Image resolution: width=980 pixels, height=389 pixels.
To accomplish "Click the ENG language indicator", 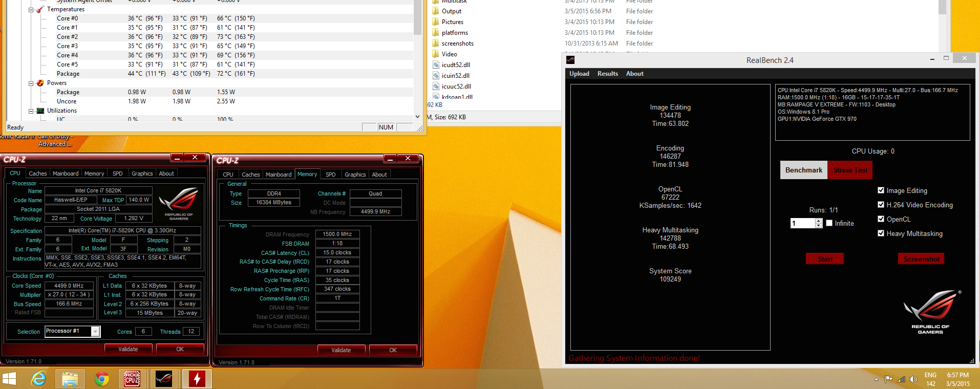I will click(930, 375).
